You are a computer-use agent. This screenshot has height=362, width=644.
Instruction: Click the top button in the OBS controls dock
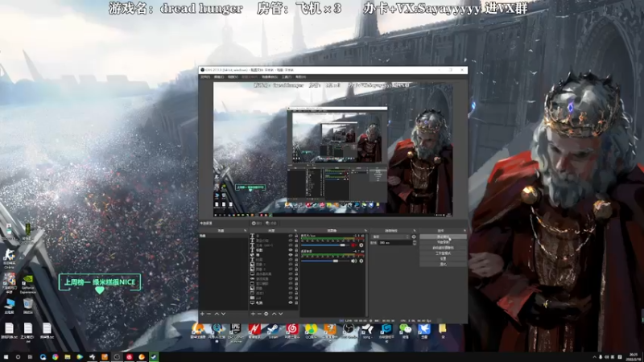coord(444,237)
